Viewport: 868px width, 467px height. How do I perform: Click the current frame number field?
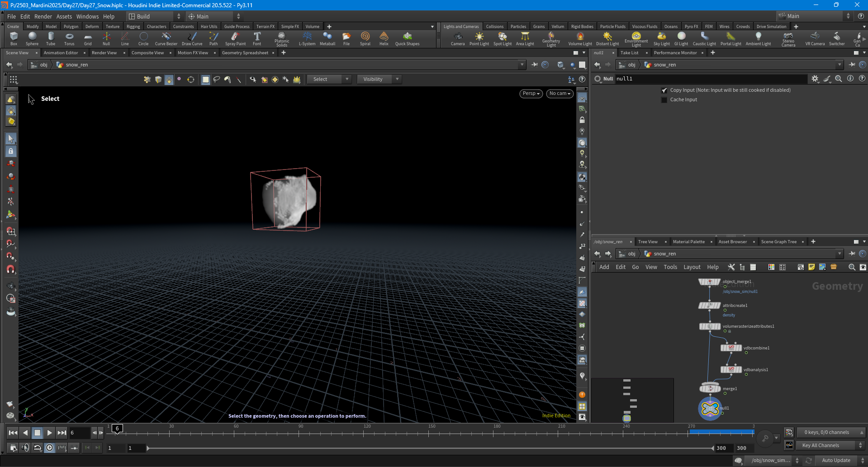pyautogui.click(x=80, y=433)
